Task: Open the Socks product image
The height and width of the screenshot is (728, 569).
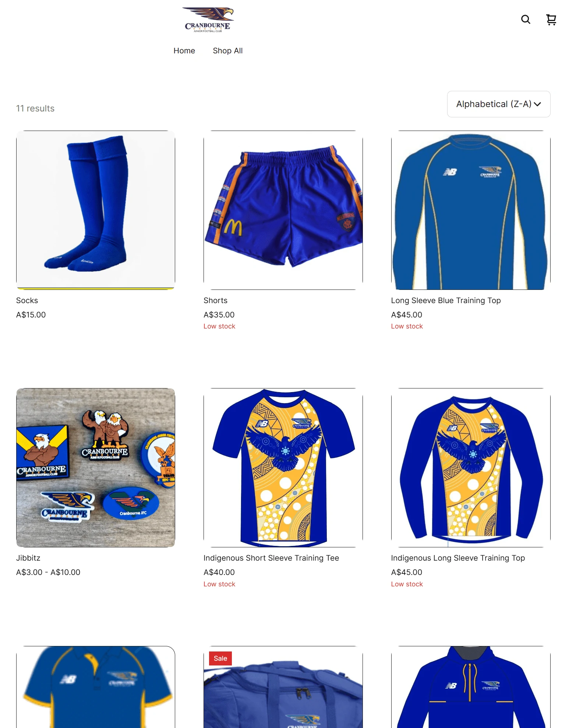Action: [x=96, y=210]
